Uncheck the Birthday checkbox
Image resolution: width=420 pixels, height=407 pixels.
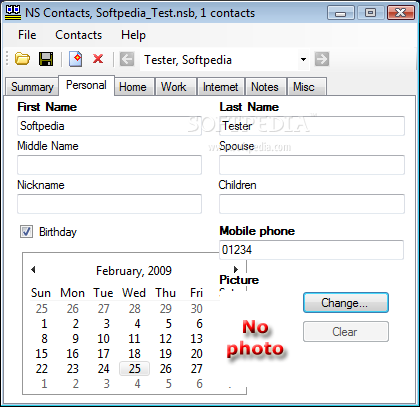[x=26, y=232]
